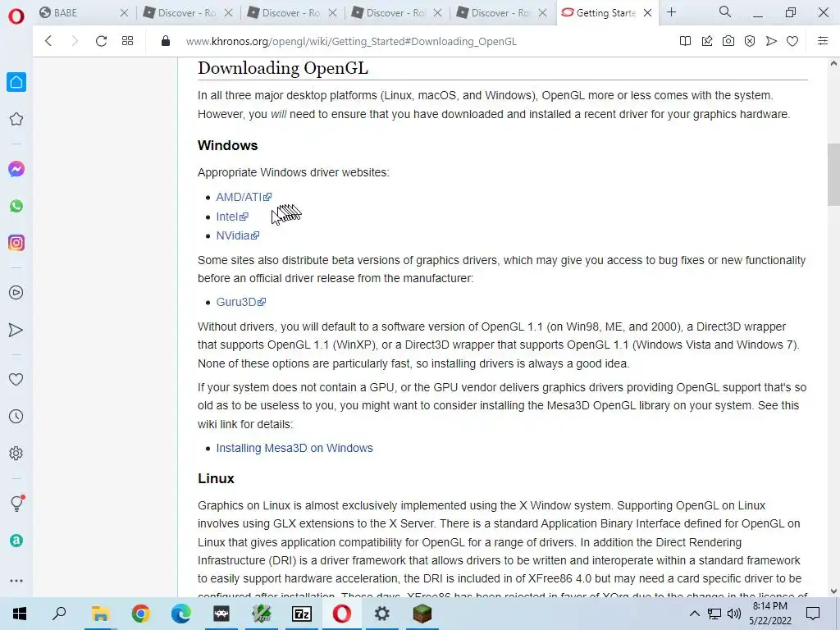Open sidebar setup three-dots menu
This screenshot has width=840, height=630.
coord(16,581)
